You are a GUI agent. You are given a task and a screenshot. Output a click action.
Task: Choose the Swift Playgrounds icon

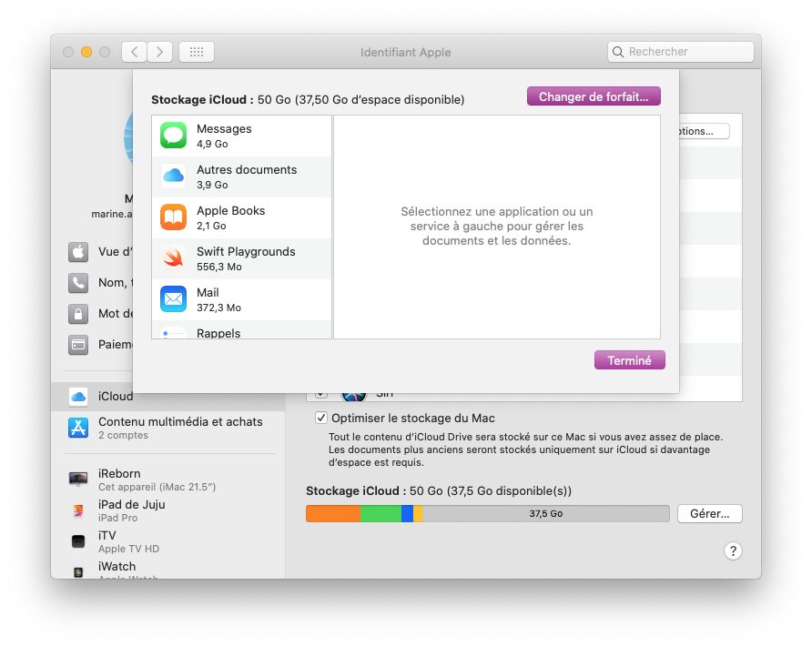click(x=173, y=258)
